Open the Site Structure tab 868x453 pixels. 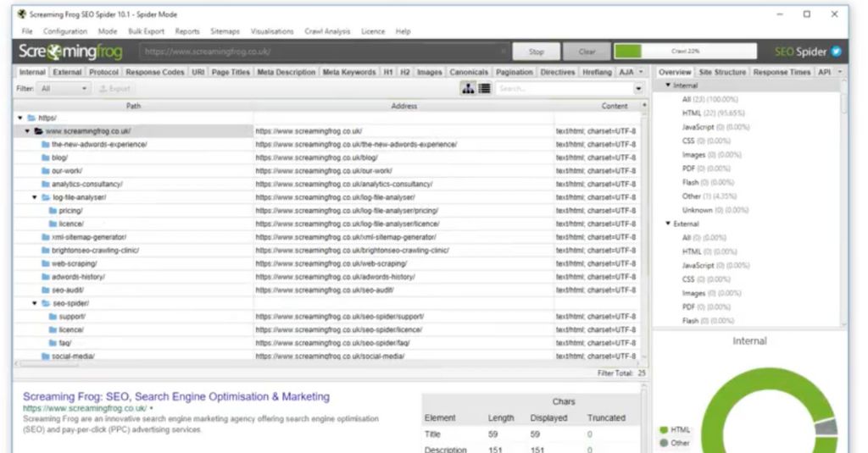(722, 72)
